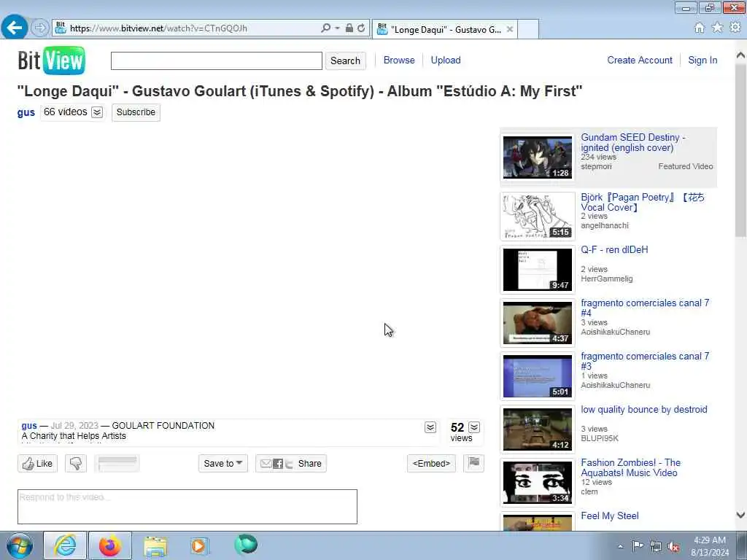Click the Share button with social icons
Image resolution: width=747 pixels, height=560 pixels.
click(290, 463)
